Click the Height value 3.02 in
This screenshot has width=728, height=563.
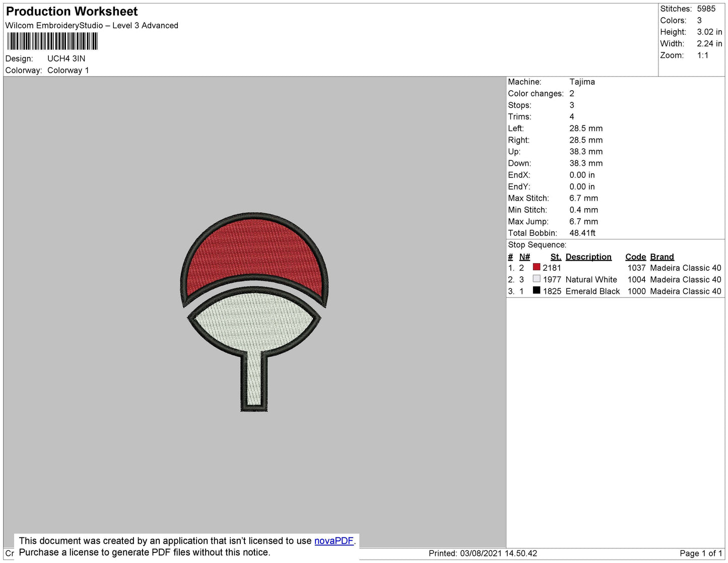click(709, 32)
